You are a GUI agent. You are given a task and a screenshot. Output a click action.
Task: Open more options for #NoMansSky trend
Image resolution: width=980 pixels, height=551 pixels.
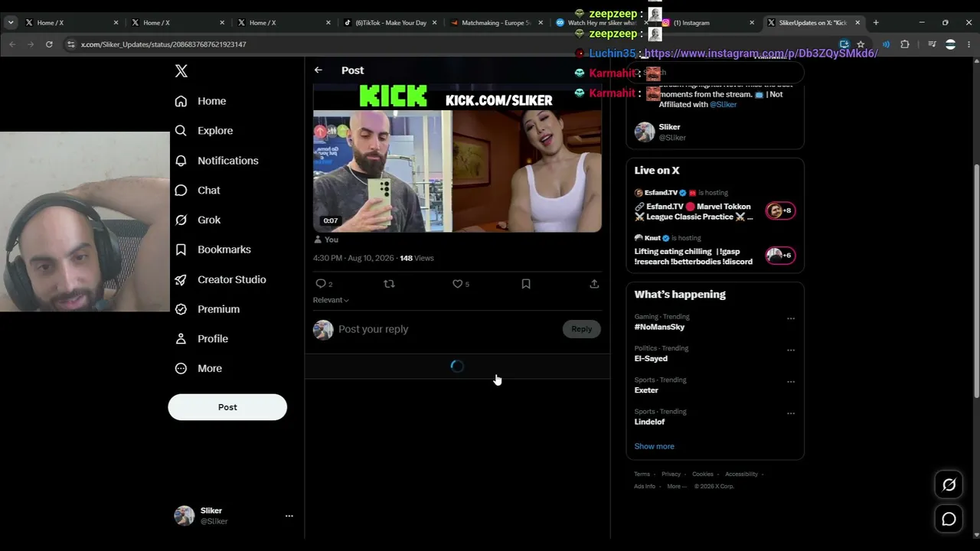[x=791, y=318]
